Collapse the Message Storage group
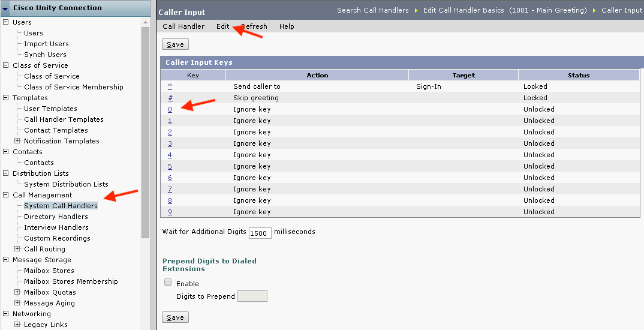 pos(6,259)
